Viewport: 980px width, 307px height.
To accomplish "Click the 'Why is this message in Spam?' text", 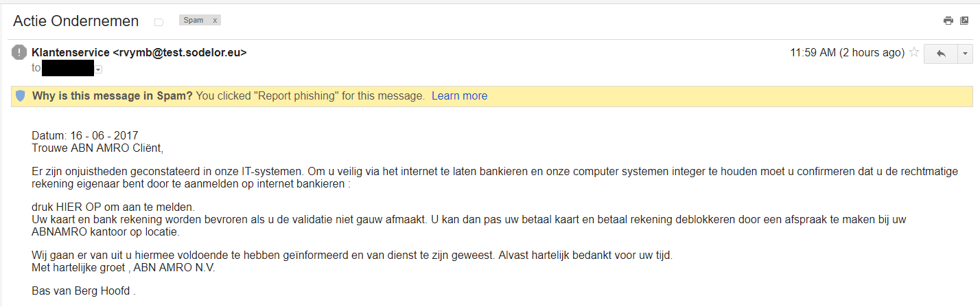I will pos(113,96).
